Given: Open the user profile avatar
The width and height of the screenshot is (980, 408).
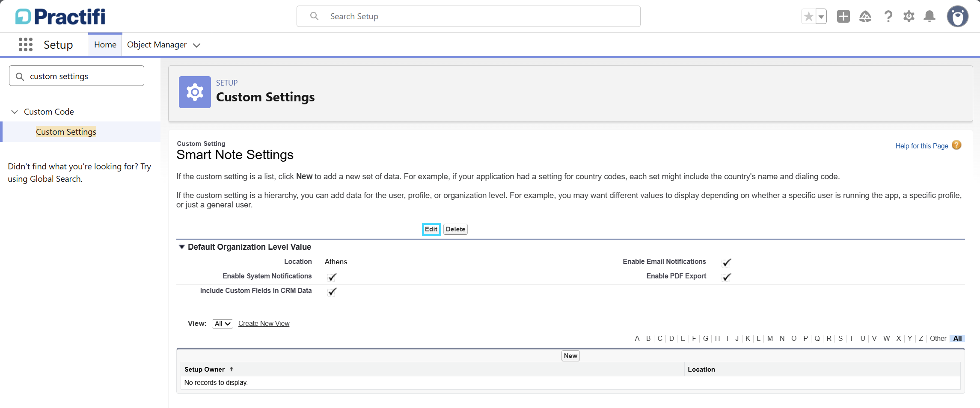Looking at the screenshot, I should [x=958, y=17].
